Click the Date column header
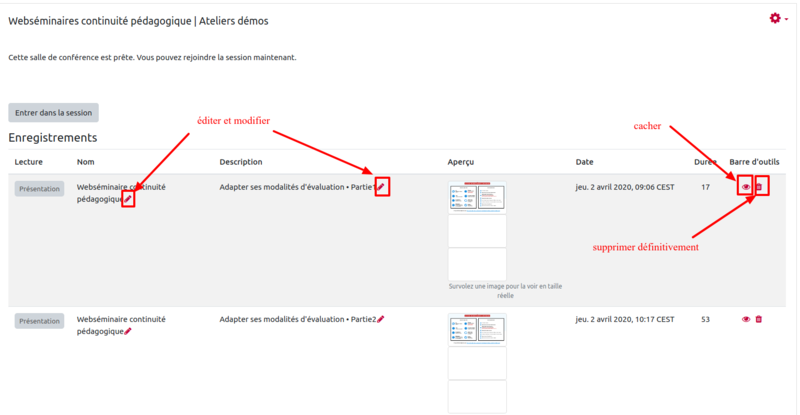This screenshot has width=800, height=415. coord(585,162)
